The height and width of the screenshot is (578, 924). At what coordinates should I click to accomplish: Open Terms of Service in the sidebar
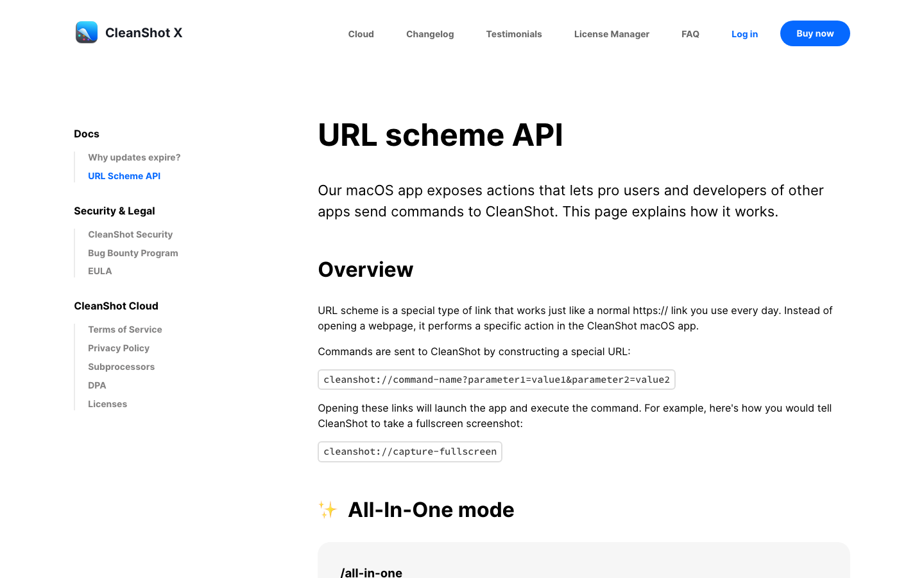point(125,329)
